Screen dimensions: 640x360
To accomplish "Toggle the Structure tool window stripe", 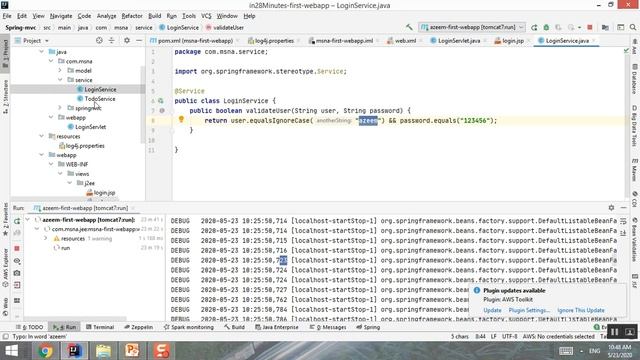I will 5,97.
